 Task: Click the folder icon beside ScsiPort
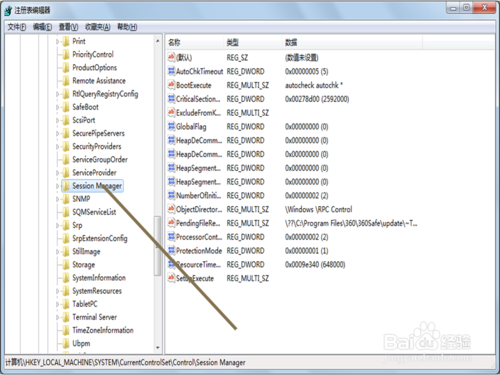coord(66,120)
